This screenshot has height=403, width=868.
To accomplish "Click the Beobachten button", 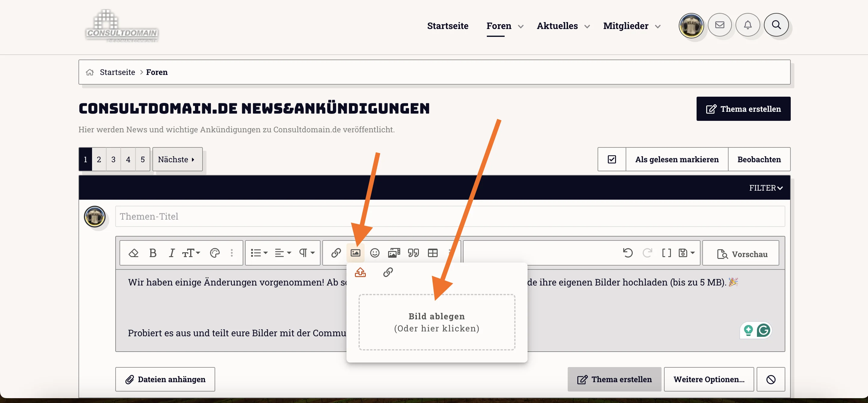I will click(x=759, y=160).
